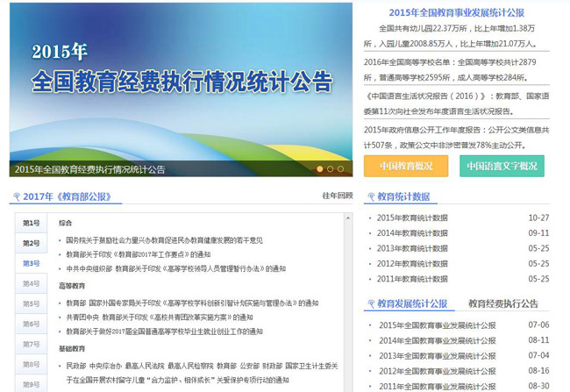Viewport: 570px width, 392px height.
Task: Select the first carousel indicator dot
Action: [x=319, y=168]
